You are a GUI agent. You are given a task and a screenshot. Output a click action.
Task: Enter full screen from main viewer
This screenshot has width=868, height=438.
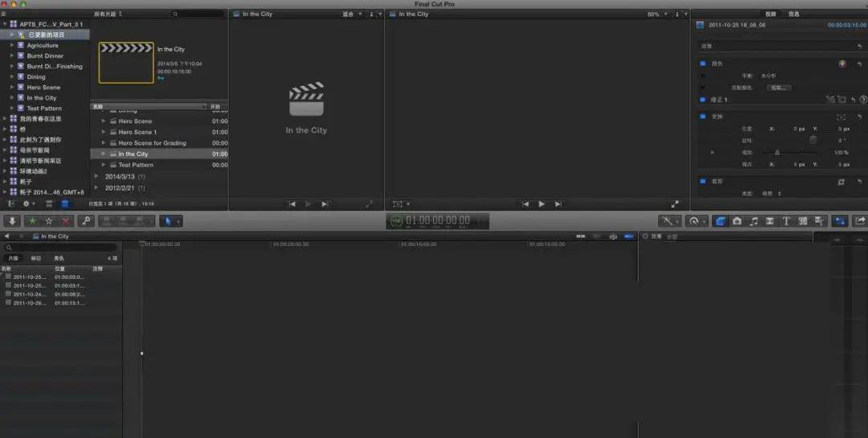tap(675, 204)
